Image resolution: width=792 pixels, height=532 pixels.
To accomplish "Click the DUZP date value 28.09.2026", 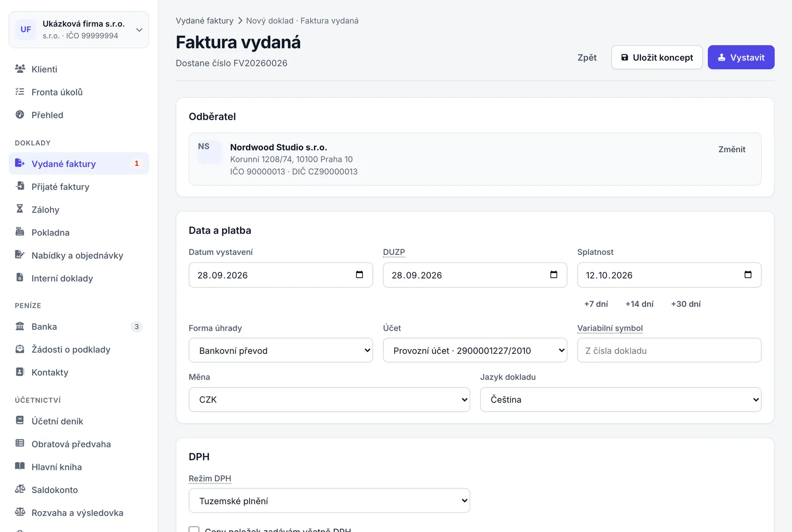I will 417,275.
